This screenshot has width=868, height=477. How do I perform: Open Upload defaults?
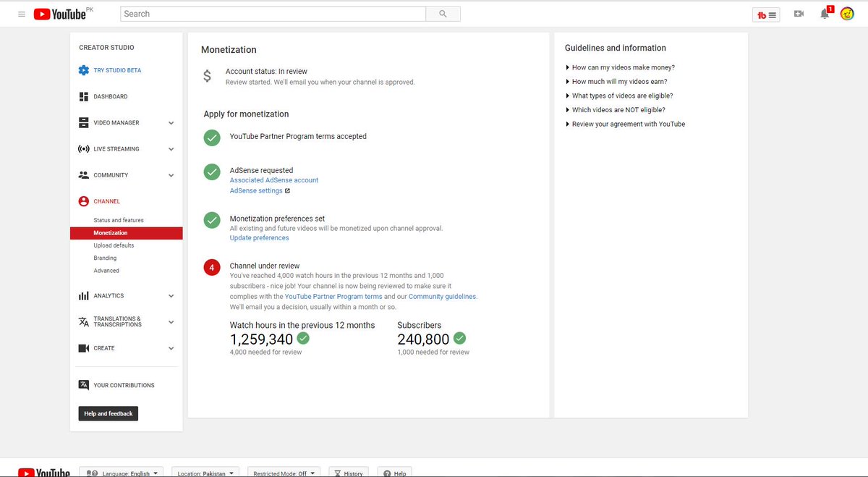click(114, 245)
